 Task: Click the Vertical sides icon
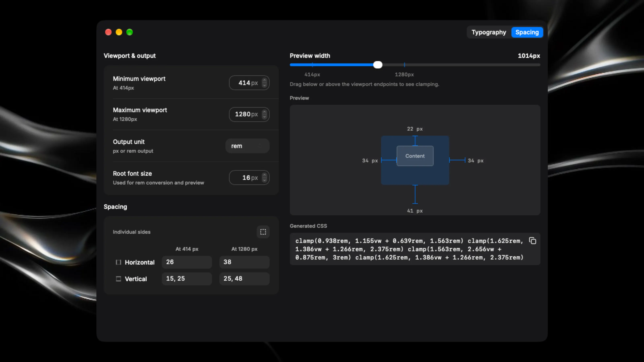coord(119,279)
